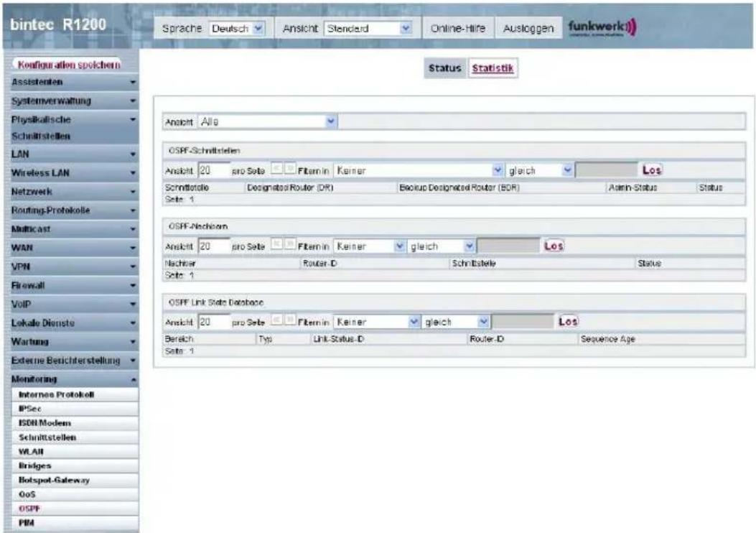Screen dimensions: 756x533
Task: Open gleich operator dropdown for OSPF-Schnittstellen
Action: (539, 170)
